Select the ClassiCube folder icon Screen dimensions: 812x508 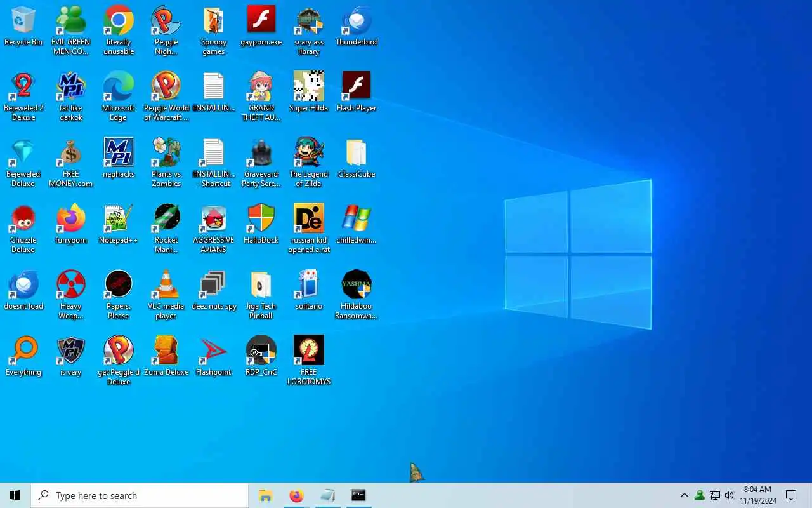[x=357, y=159]
